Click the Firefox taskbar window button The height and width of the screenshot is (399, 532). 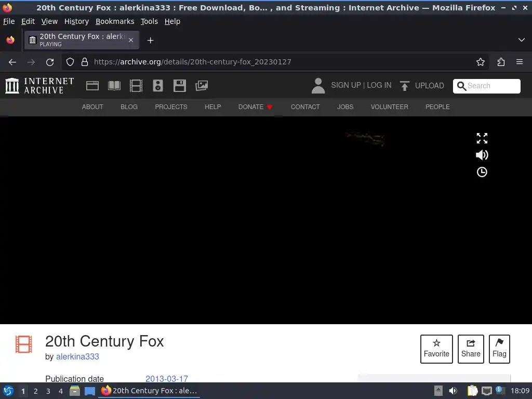(x=149, y=391)
